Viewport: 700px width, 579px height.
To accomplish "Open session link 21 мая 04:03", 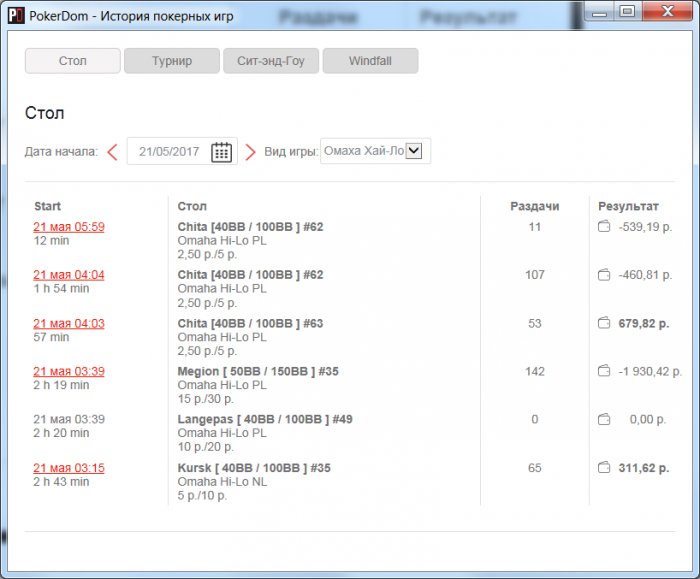I will click(69, 323).
